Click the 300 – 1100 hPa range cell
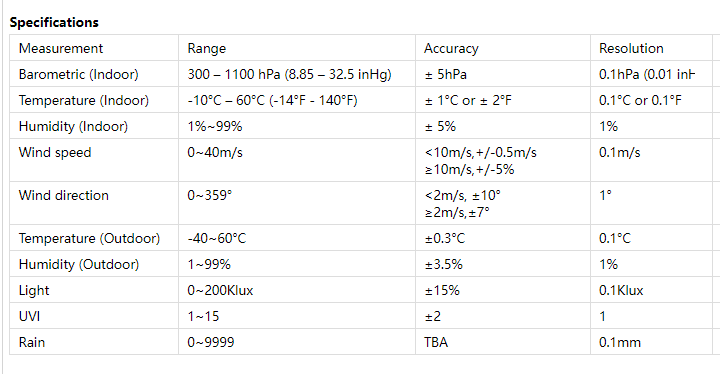The width and height of the screenshot is (720, 374). pos(289,74)
